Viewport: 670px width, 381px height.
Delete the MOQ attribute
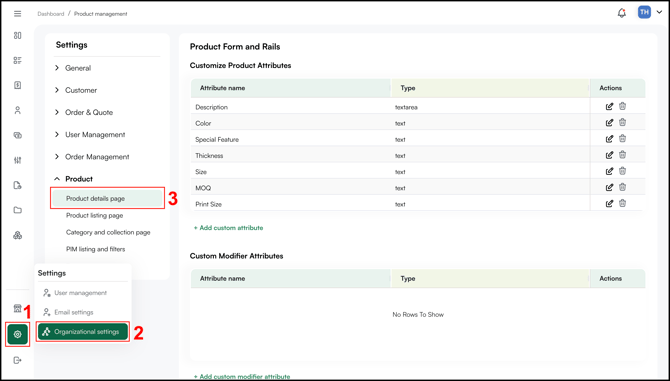(623, 187)
